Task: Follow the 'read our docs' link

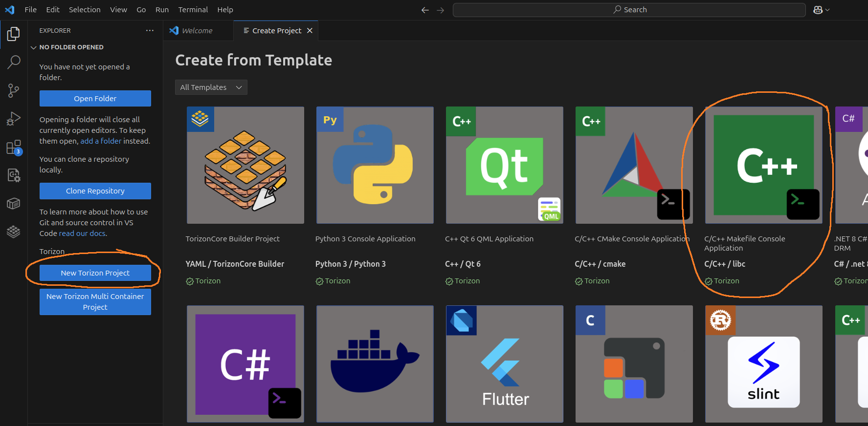Action: 82,234
